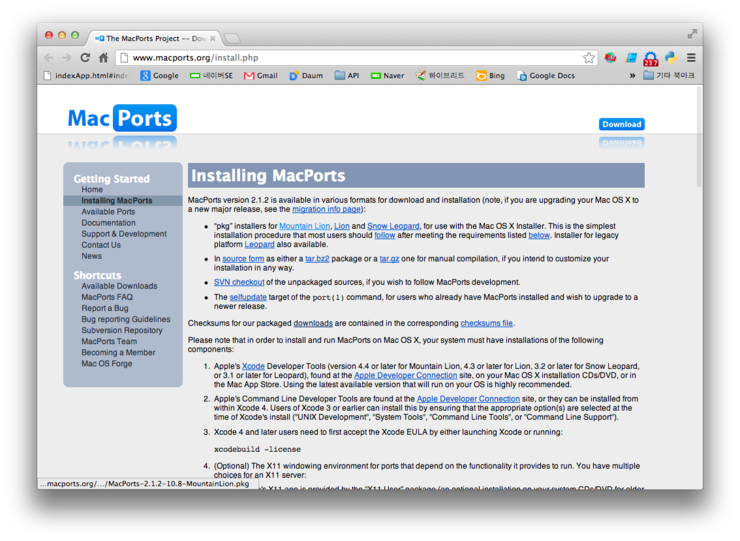
Task: Open the Google bookmark
Action: (160, 76)
